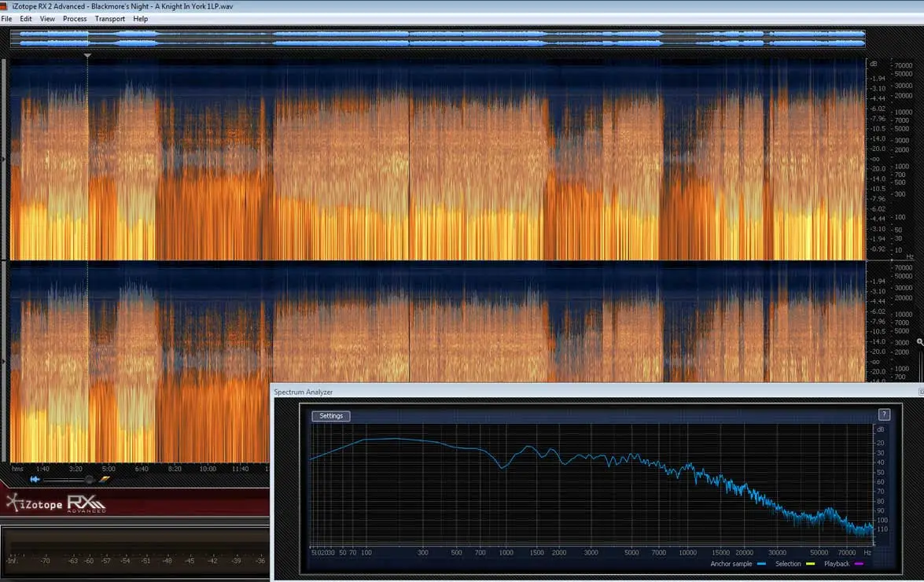Close the Spectrum Analyzer panel
This screenshot has width=924, height=582.
tap(921, 392)
